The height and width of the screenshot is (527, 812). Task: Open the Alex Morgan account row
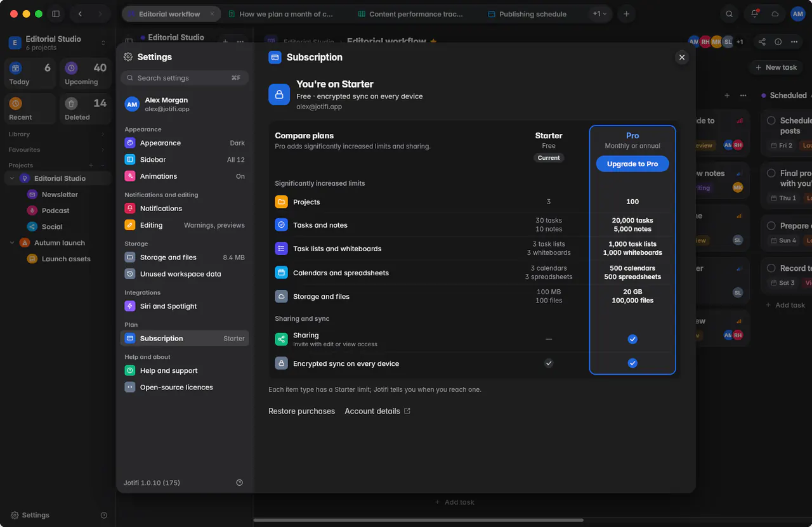[x=185, y=104]
